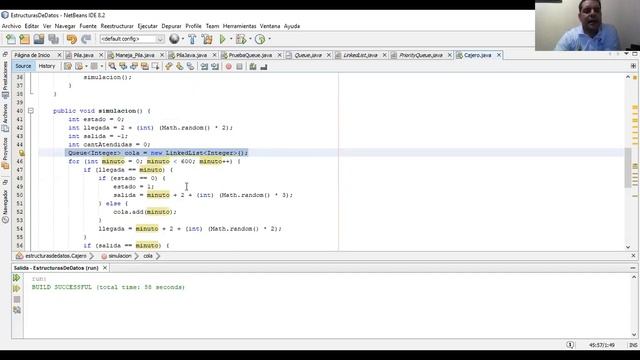Close the Cajero.java tab
Viewport: 640px width, 360px height.
point(499,55)
